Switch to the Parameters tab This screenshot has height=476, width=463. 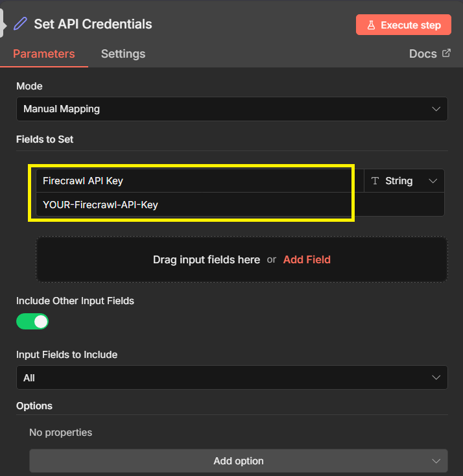[x=44, y=54]
